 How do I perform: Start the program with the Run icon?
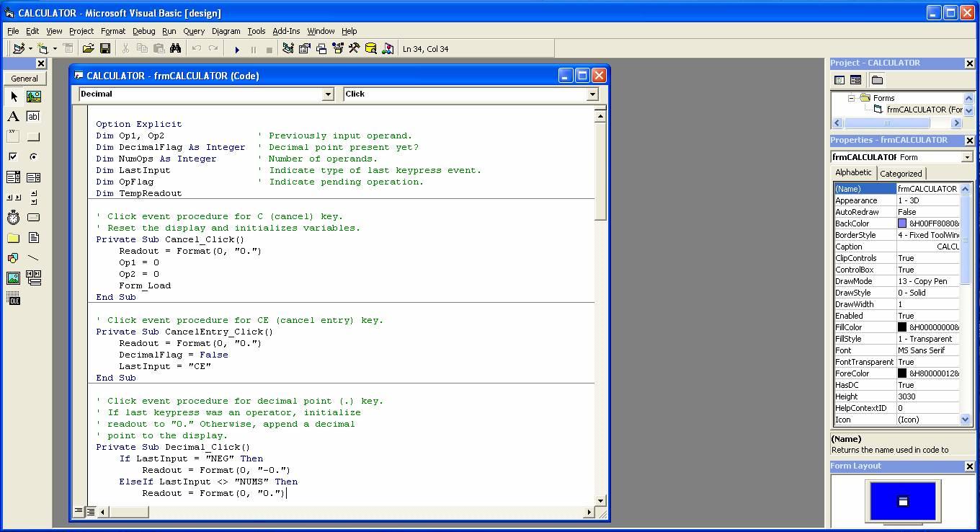click(237, 48)
